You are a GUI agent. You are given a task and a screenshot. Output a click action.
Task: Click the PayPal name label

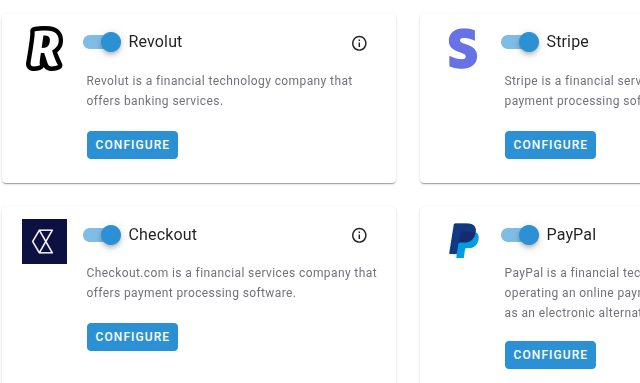tap(571, 235)
